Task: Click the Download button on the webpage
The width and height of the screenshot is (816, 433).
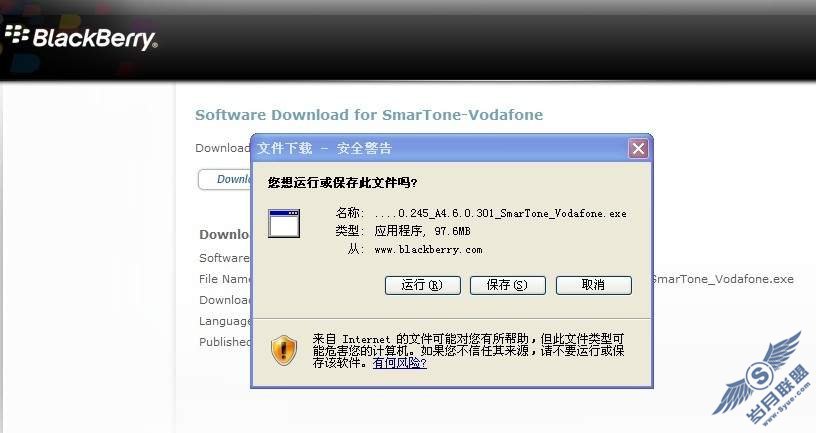Action: (x=225, y=180)
